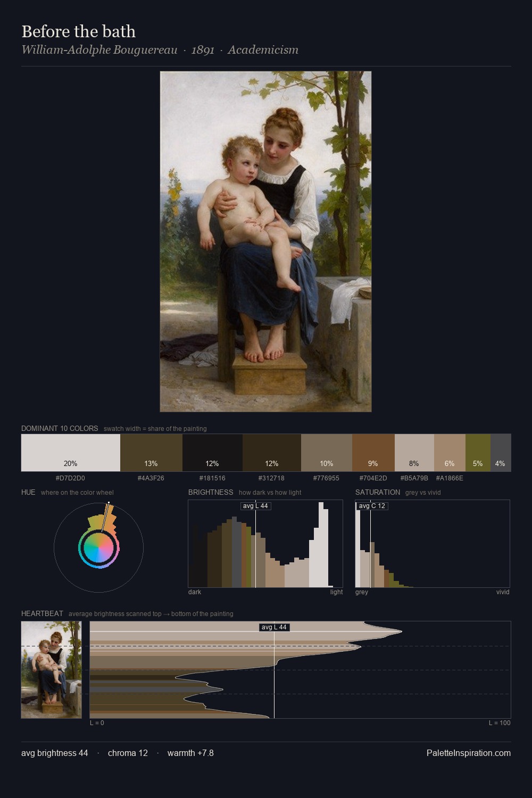
Task: Click hex code text '#B5A79B'
Action: pos(414,478)
